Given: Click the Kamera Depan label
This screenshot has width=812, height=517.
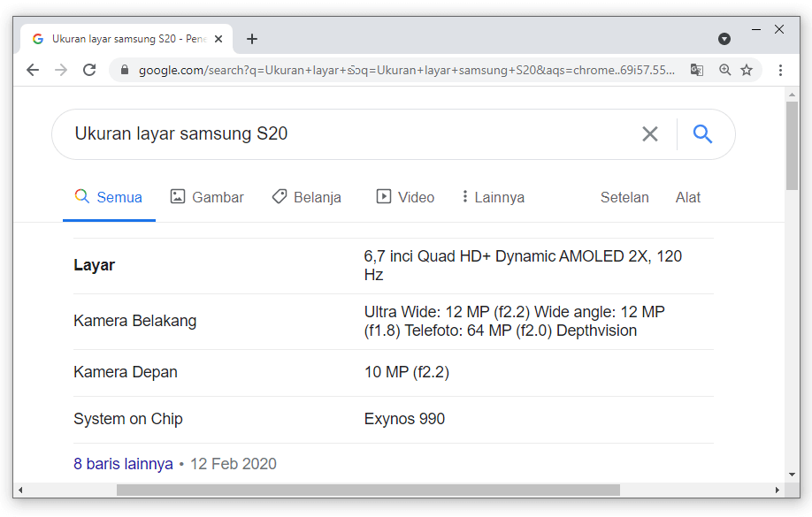Looking at the screenshot, I should coord(126,372).
